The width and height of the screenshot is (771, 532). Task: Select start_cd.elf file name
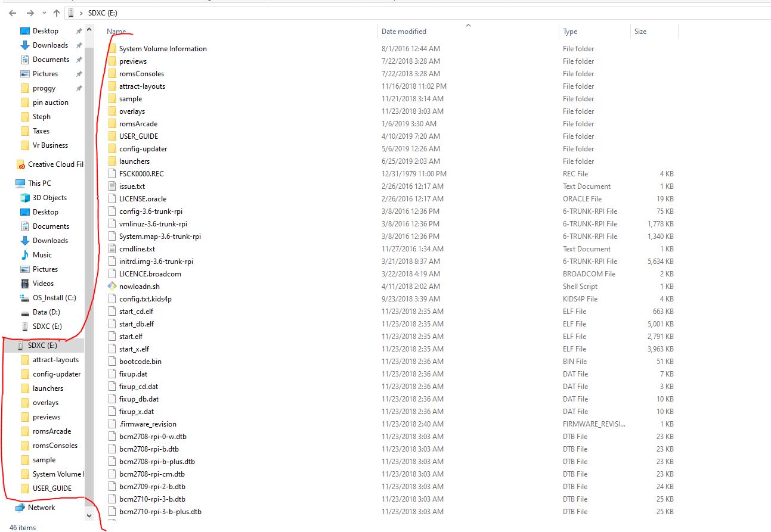click(x=136, y=312)
